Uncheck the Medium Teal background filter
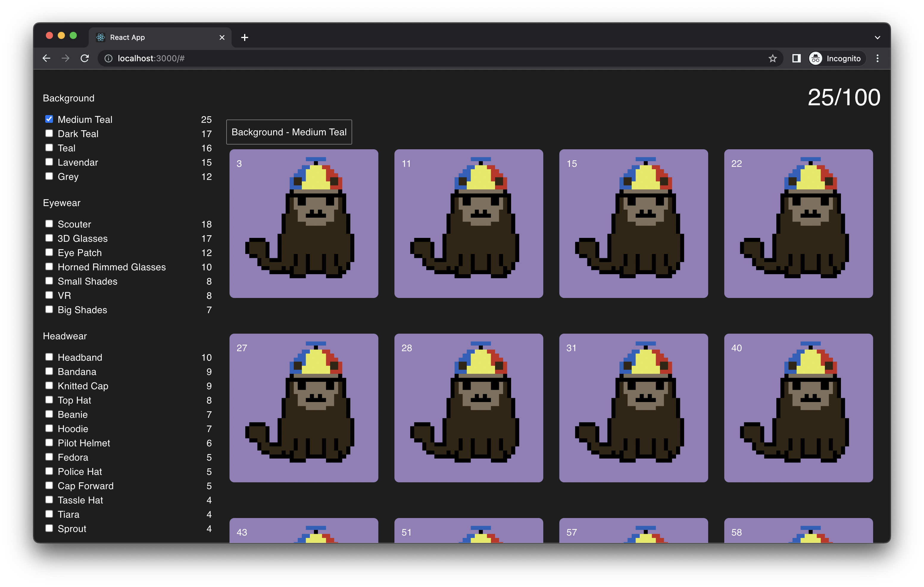This screenshot has width=924, height=587. point(49,119)
